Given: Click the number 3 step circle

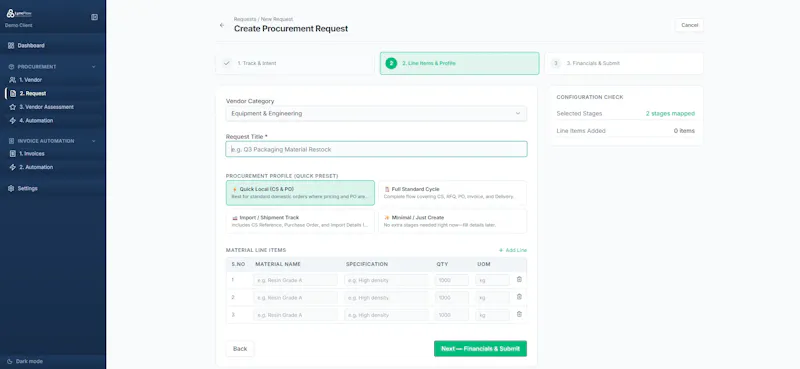Looking at the screenshot, I should (556, 63).
